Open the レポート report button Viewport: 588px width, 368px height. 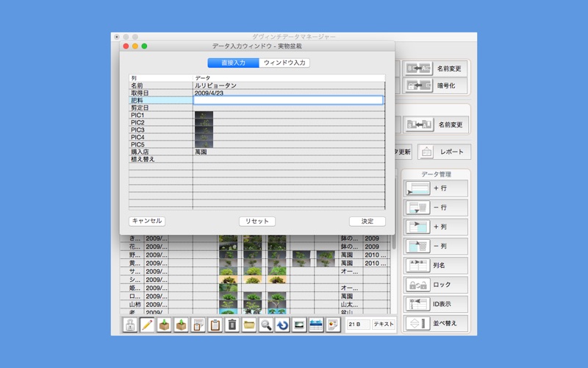444,152
